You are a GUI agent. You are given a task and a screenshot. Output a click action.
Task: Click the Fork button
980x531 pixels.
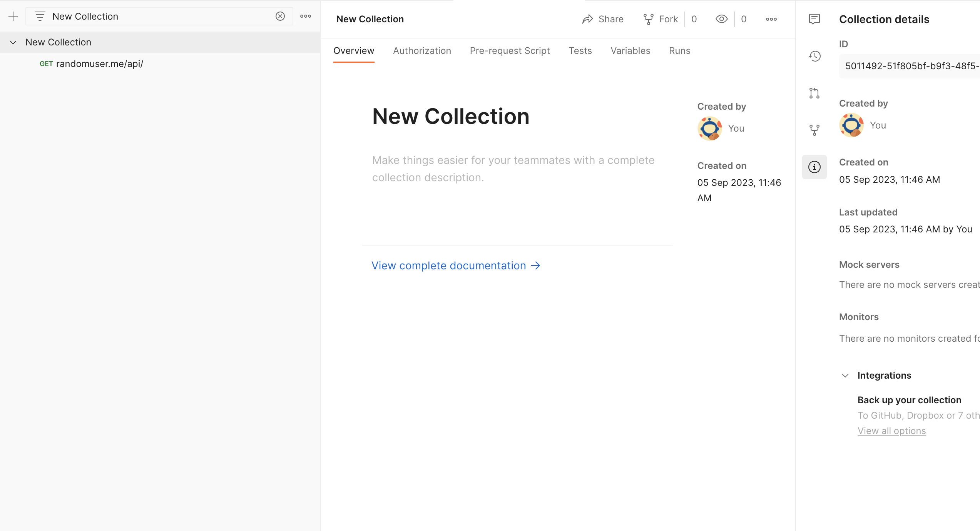661,19
